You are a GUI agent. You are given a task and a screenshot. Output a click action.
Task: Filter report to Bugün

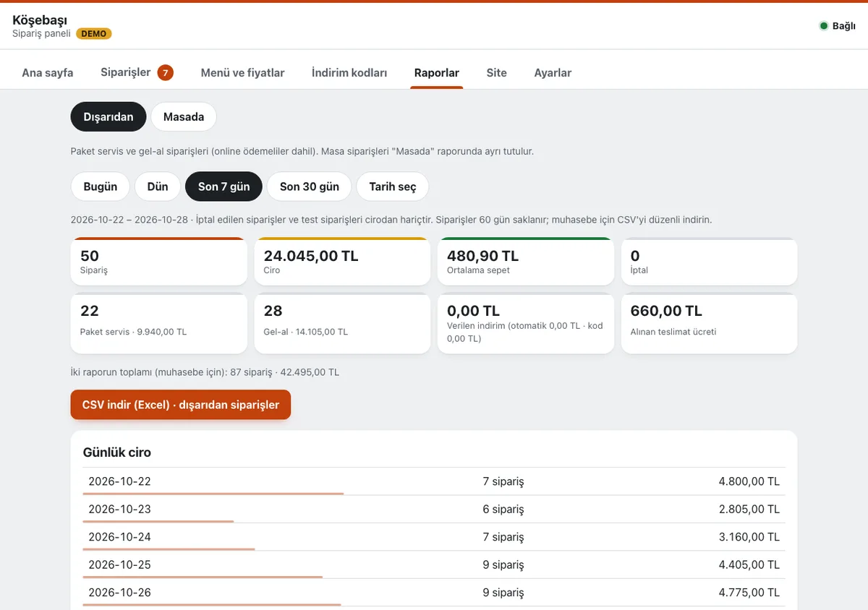[x=101, y=186]
